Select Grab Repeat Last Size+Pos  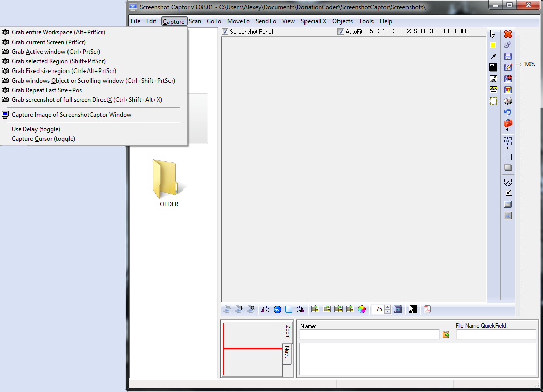point(47,90)
